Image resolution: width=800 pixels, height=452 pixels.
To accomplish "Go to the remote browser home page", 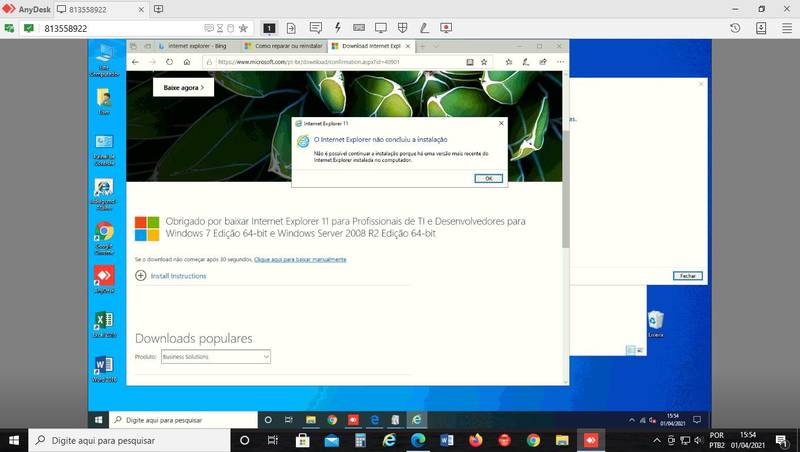I will tap(187, 62).
